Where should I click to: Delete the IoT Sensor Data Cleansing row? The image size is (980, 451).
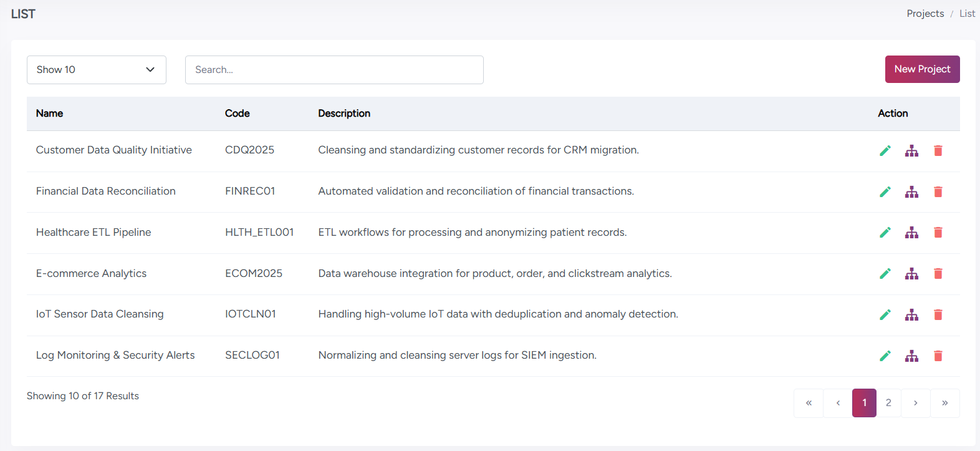938,315
